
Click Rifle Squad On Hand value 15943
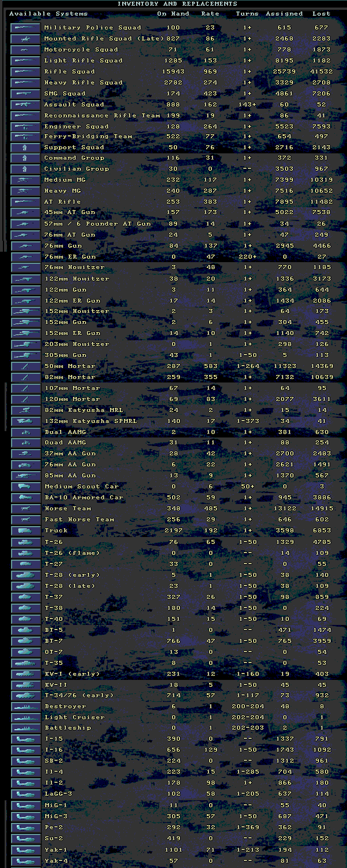[173, 72]
